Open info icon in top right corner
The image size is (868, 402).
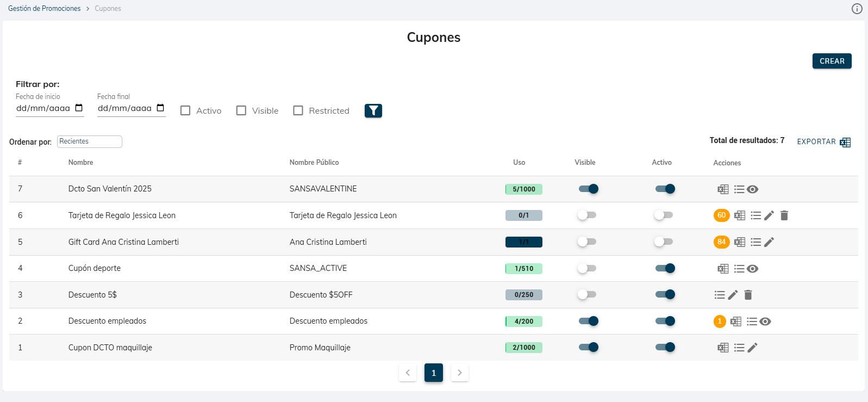tap(857, 9)
